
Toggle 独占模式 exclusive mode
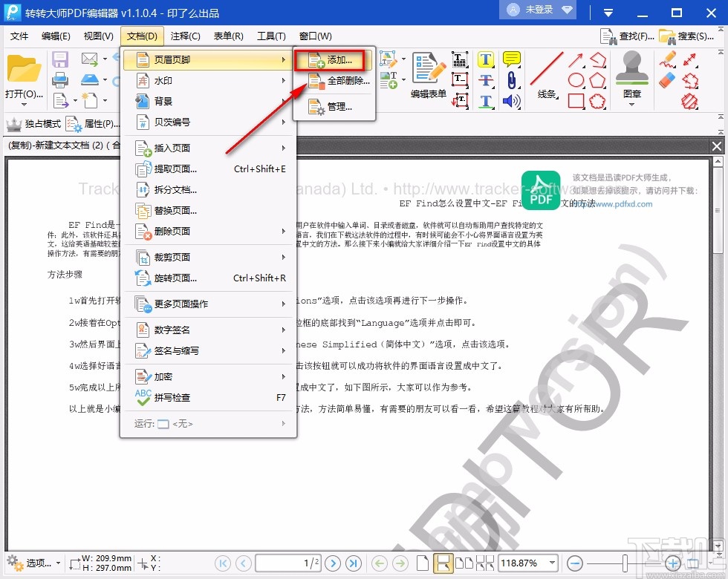(33, 124)
